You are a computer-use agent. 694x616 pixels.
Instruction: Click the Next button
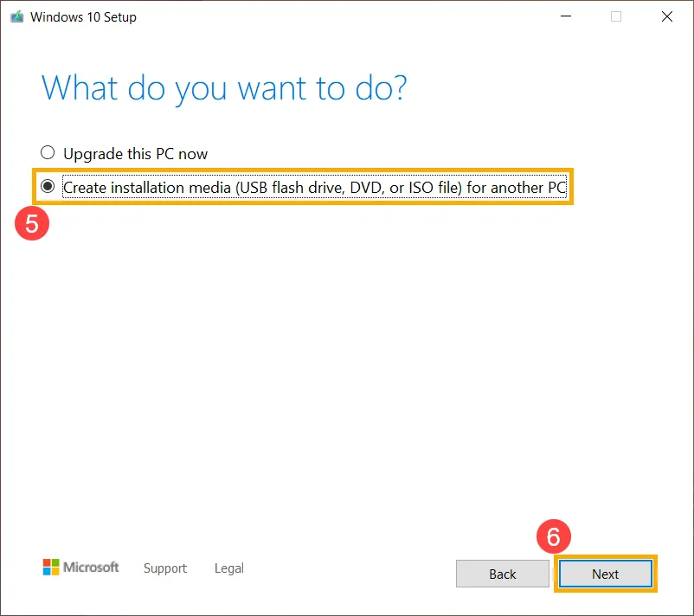(x=605, y=574)
